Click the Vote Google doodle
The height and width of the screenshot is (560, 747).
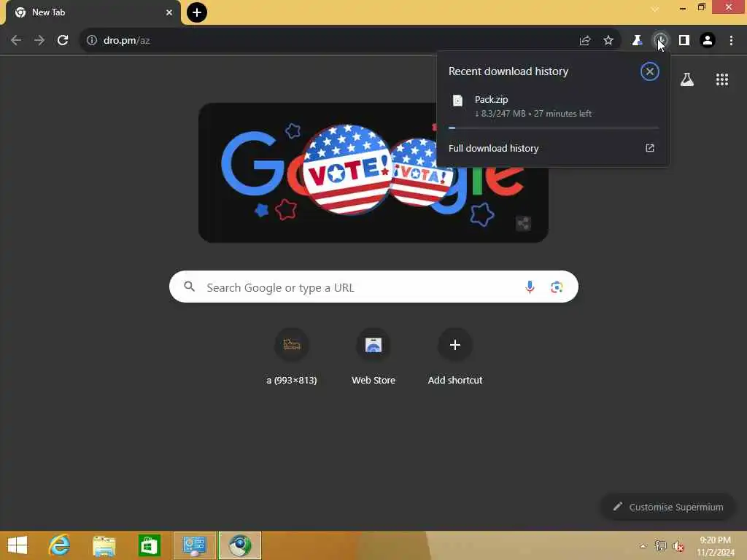click(373, 172)
